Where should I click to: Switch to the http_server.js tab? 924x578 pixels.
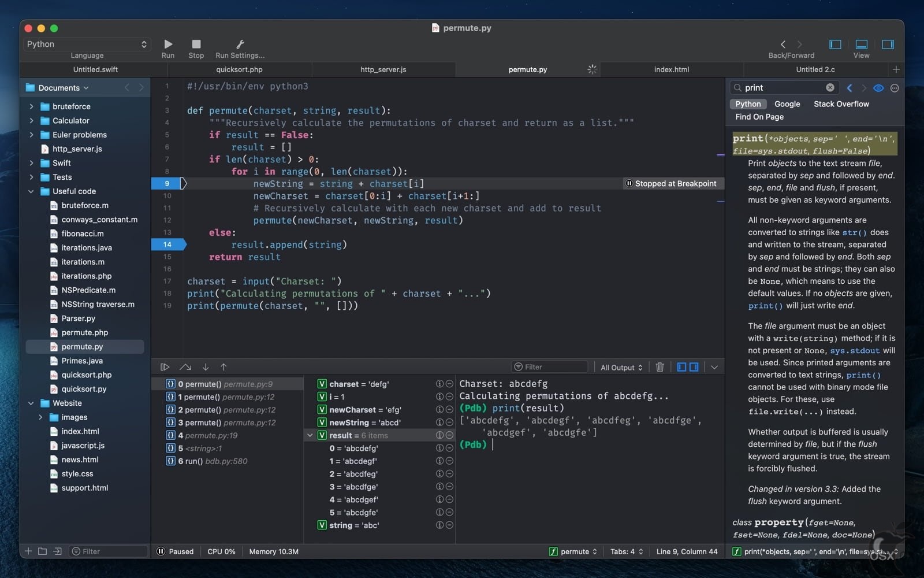tap(383, 69)
